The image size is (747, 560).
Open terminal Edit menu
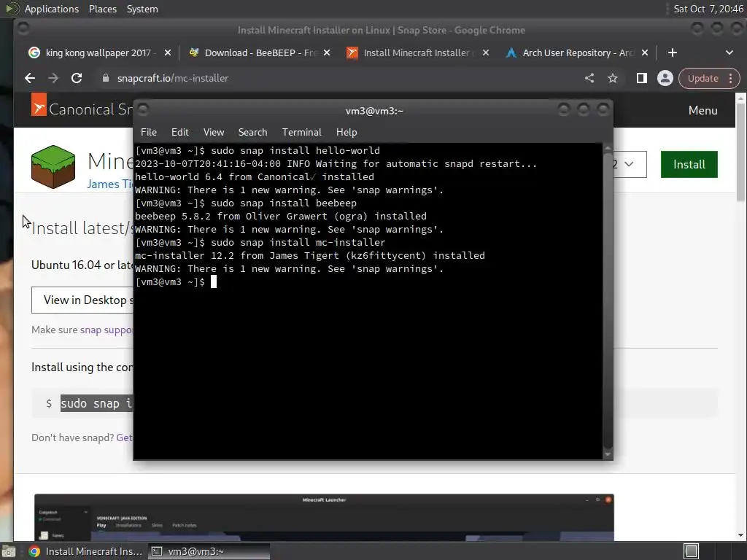pyautogui.click(x=179, y=133)
